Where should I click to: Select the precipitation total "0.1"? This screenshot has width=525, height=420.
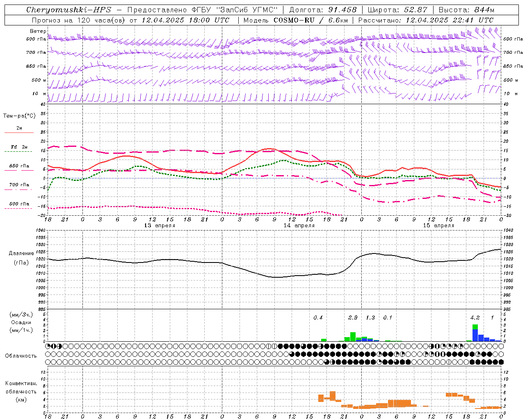(x=388, y=318)
